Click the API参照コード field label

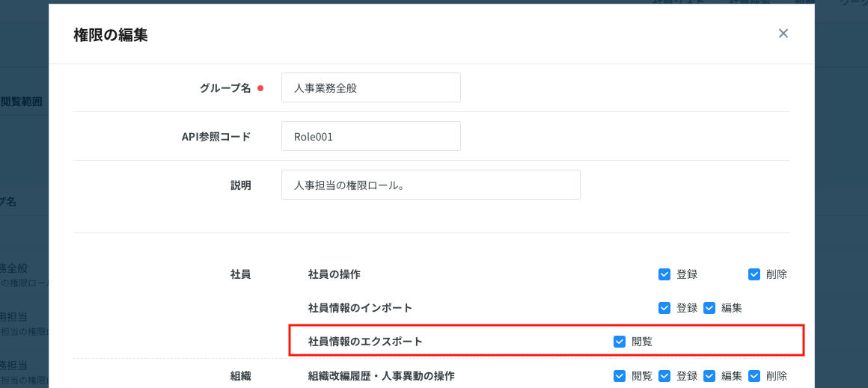coord(216,136)
